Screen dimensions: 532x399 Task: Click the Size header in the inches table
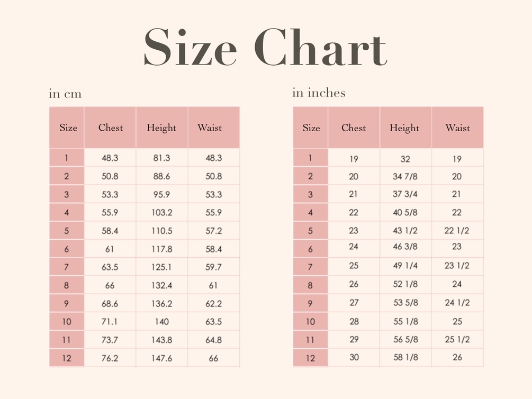[311, 128]
